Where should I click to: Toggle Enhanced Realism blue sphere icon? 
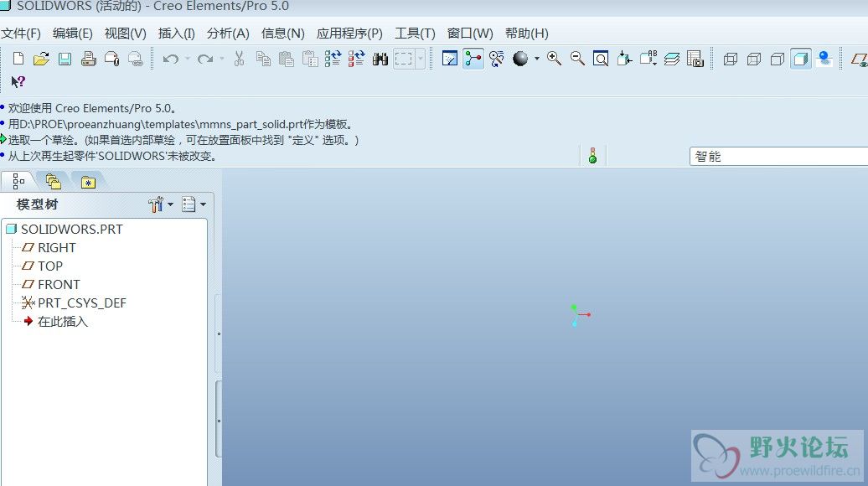click(x=824, y=59)
